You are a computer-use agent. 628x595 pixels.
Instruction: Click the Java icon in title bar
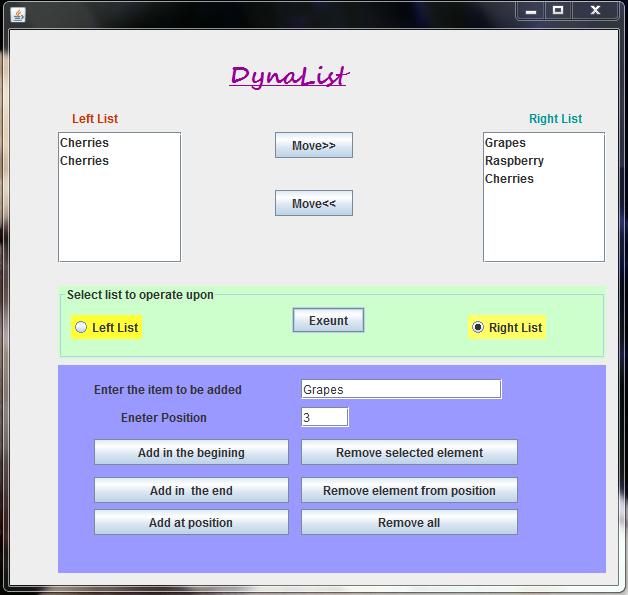click(x=18, y=15)
